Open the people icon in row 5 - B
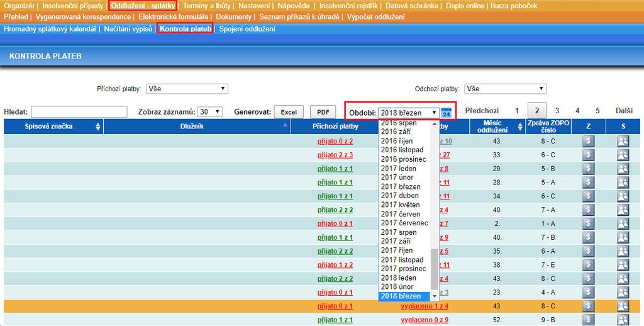This screenshot has height=326, width=644. pyautogui.click(x=623, y=169)
